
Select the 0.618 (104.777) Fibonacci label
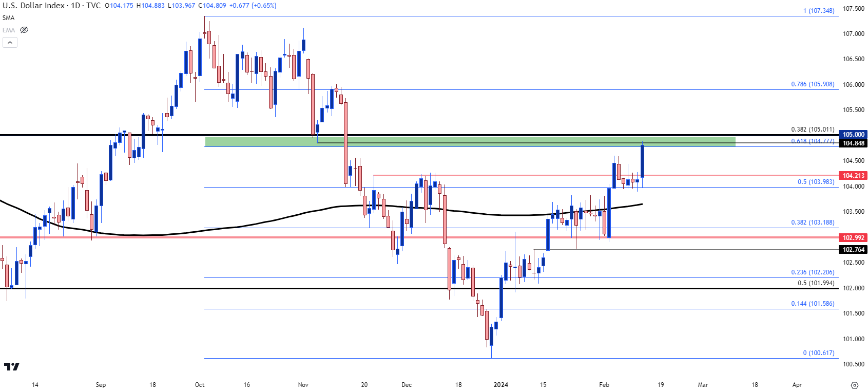(x=813, y=141)
